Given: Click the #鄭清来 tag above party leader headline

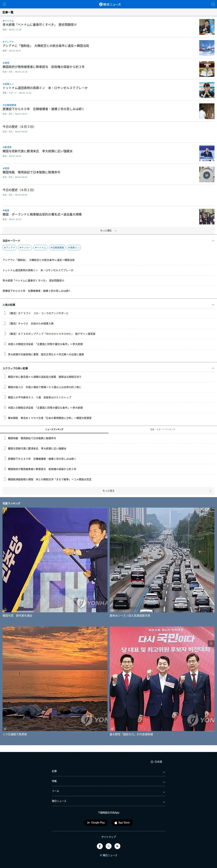Looking at the screenshot, I should pos(7,147).
